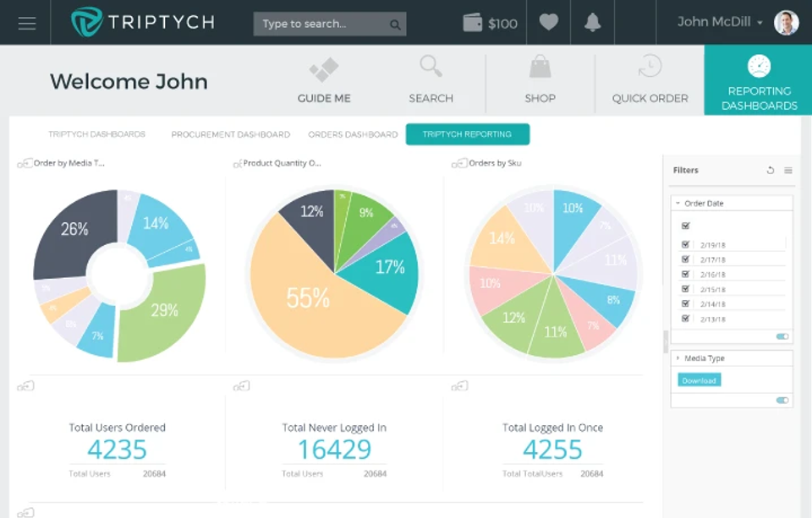Open the Filters panel options menu

(788, 170)
